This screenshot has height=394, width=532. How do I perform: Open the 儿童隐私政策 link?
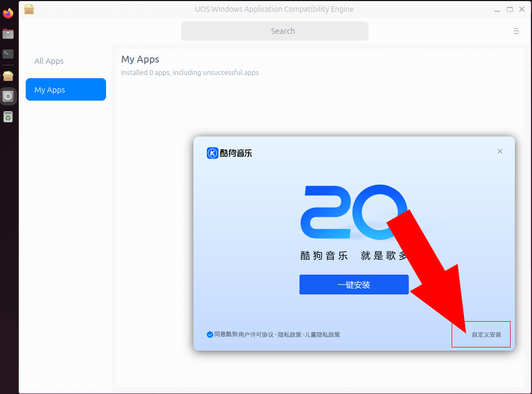323,335
